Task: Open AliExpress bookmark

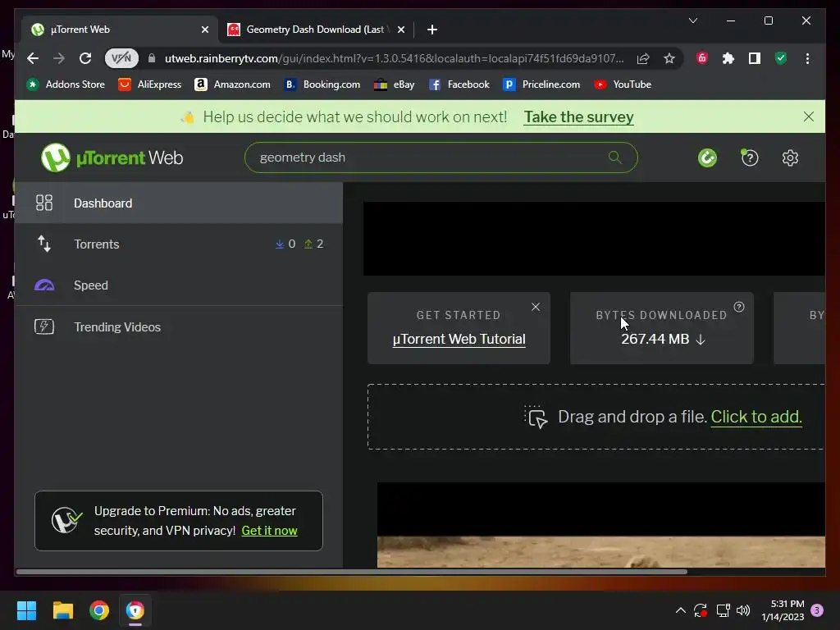Action: point(150,84)
